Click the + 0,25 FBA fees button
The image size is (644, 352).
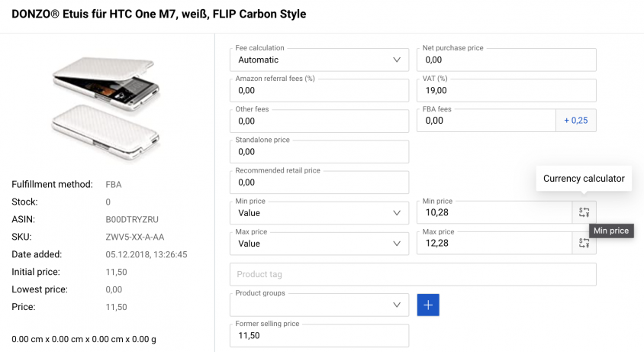575,121
